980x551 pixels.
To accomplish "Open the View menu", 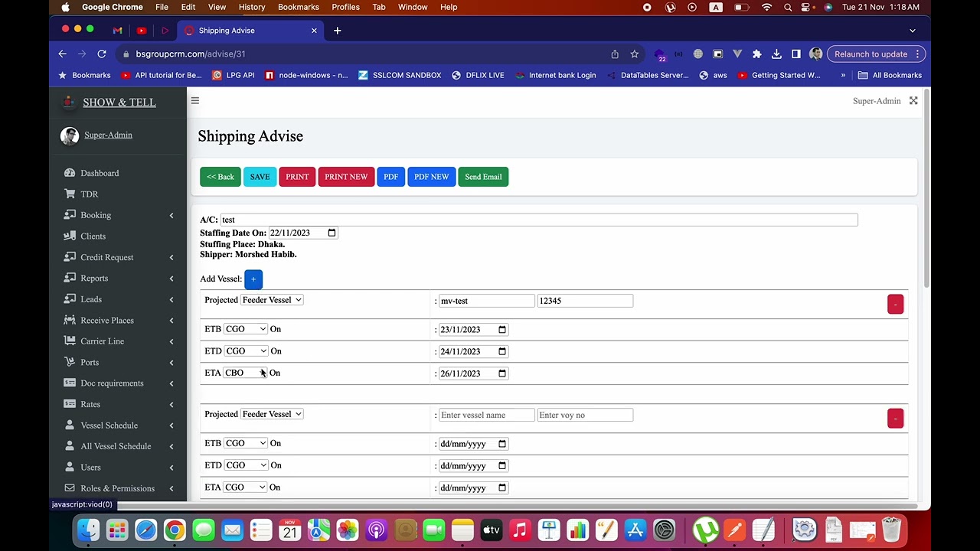I will 217,7.
